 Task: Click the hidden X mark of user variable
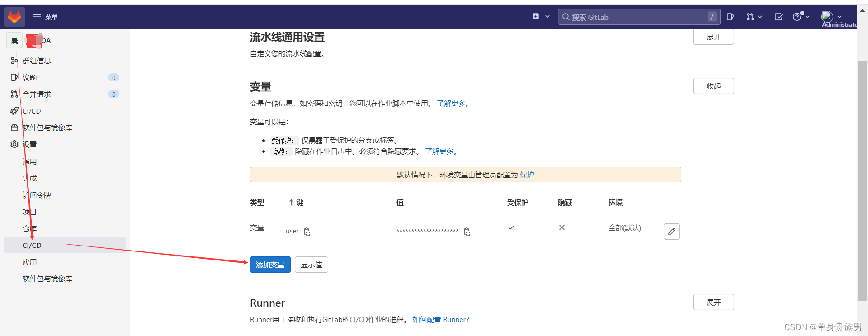[x=562, y=227]
